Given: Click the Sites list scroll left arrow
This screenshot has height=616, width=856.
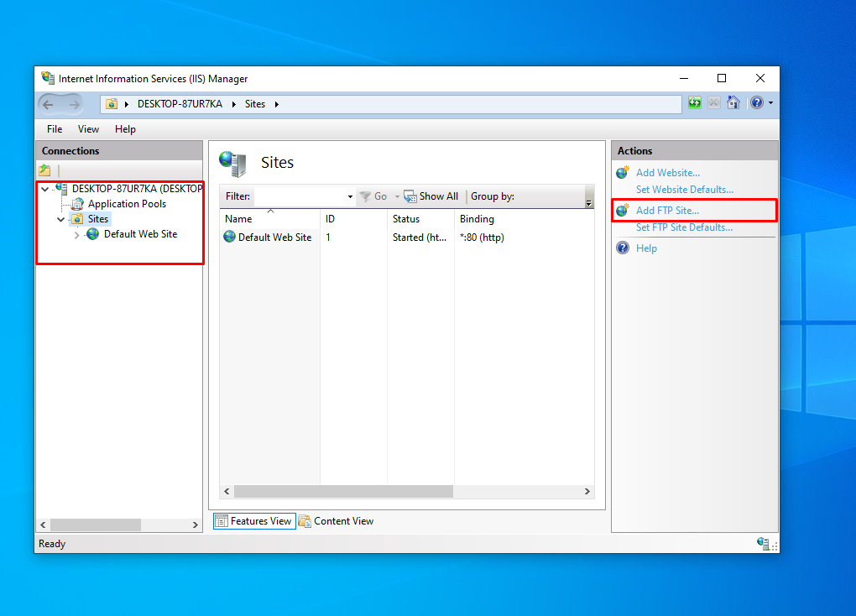Looking at the screenshot, I should coord(227,492).
